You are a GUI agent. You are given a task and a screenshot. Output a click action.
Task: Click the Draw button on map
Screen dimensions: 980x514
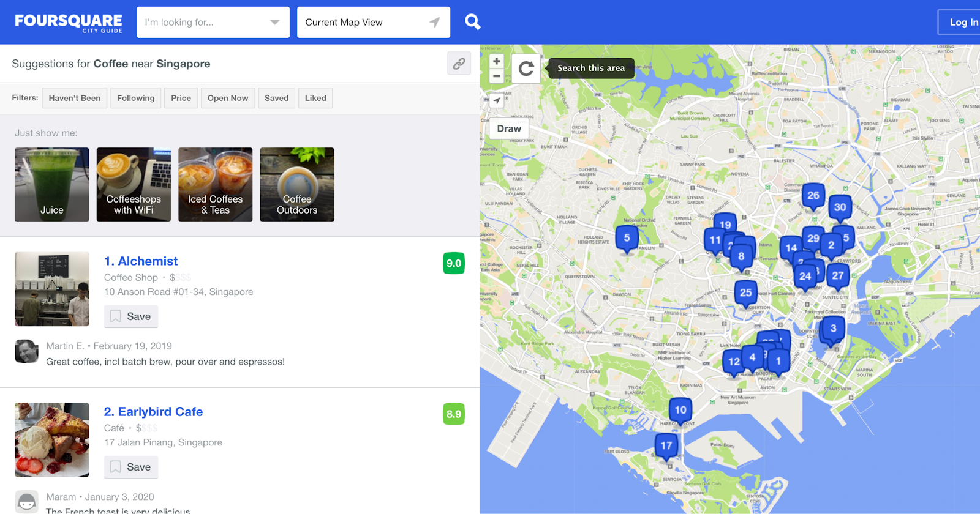tap(509, 128)
